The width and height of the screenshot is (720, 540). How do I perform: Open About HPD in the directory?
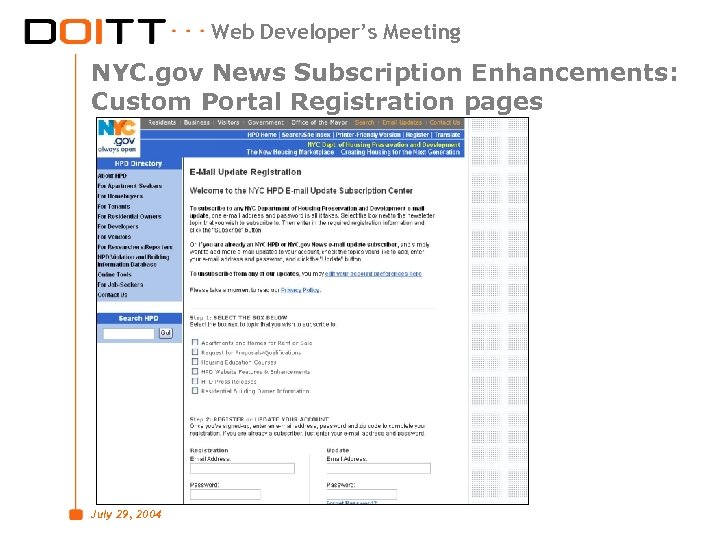(x=112, y=176)
